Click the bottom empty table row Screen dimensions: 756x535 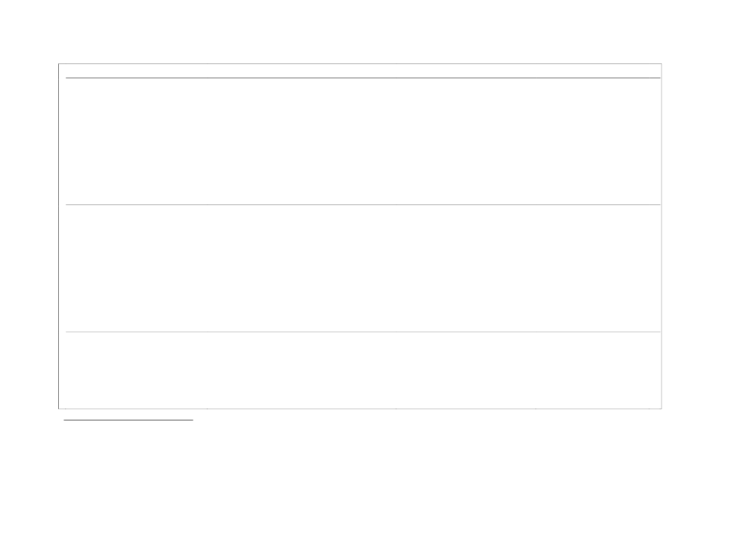pos(362,370)
